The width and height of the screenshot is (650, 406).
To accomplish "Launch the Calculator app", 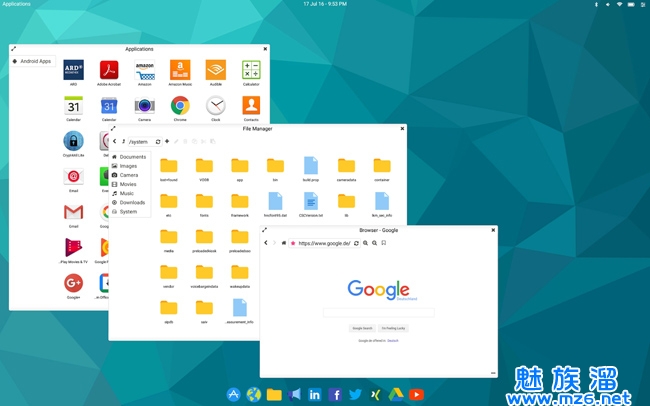I will 251,70.
